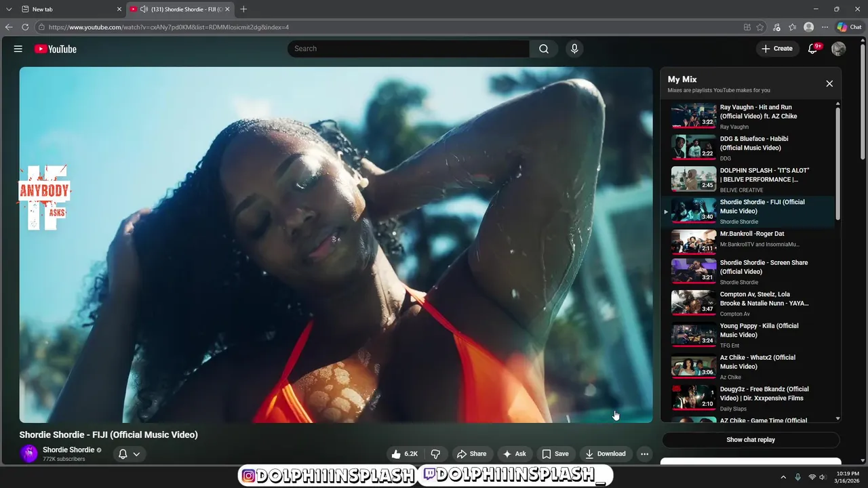
Task: Open Young Pappy - Killa title
Action: (759, 330)
